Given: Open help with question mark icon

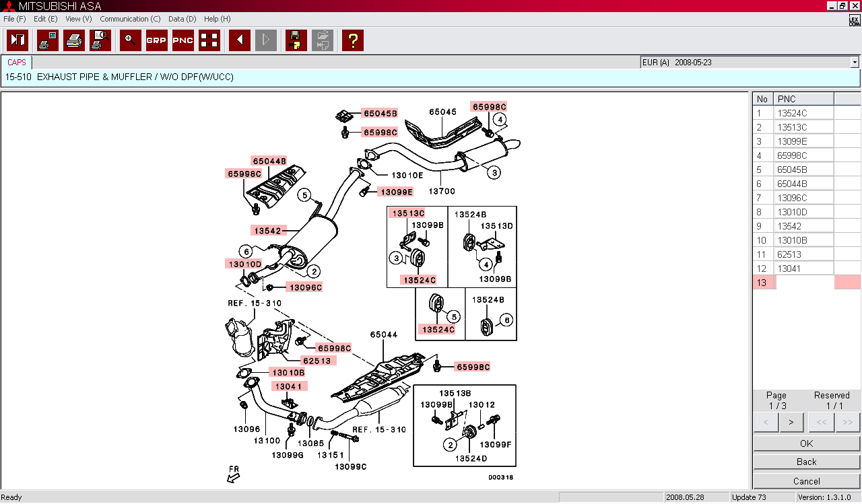Looking at the screenshot, I should pos(352,40).
